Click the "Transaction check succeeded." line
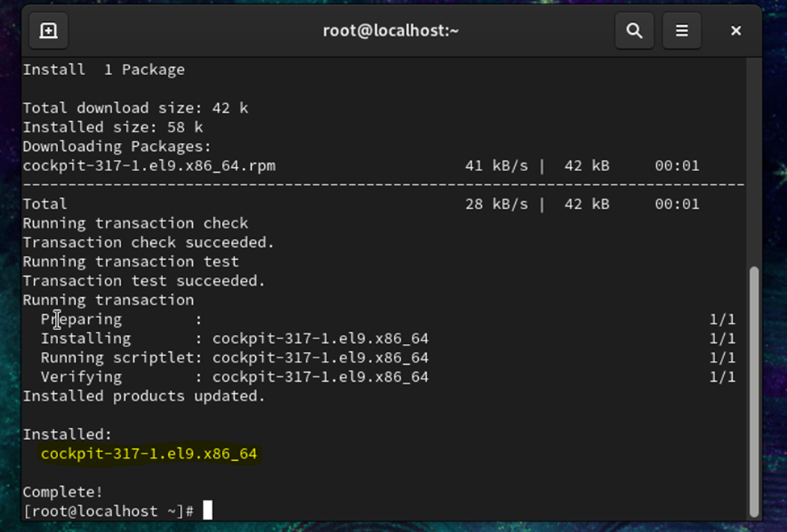 [x=149, y=242]
